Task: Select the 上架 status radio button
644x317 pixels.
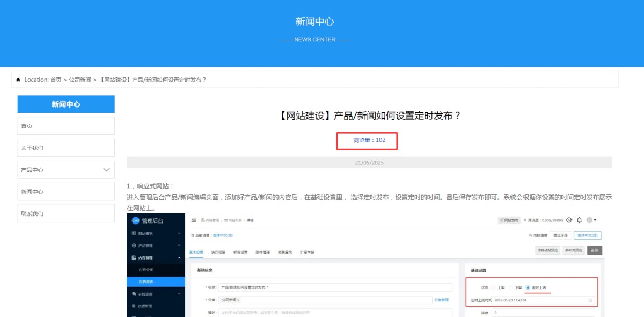Action: (494, 287)
